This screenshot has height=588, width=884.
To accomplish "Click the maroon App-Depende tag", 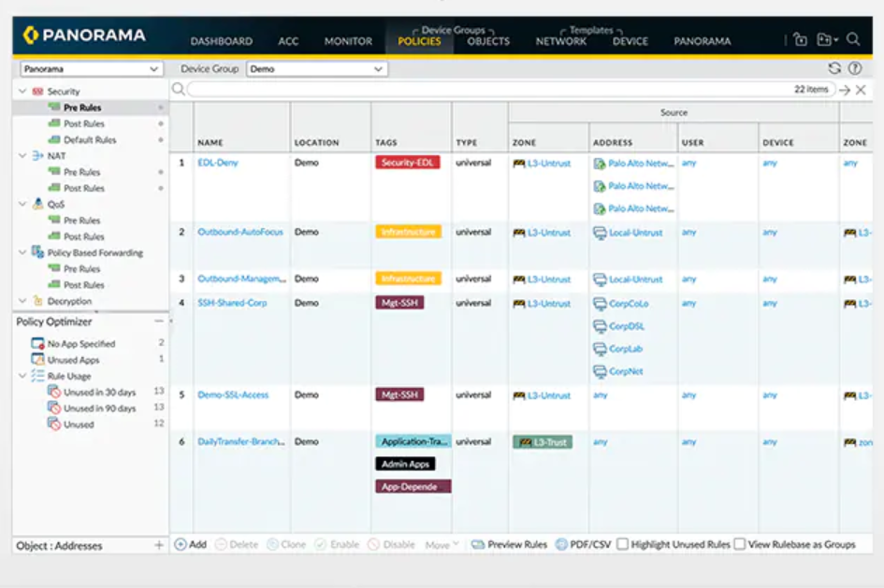I will click(x=413, y=487).
